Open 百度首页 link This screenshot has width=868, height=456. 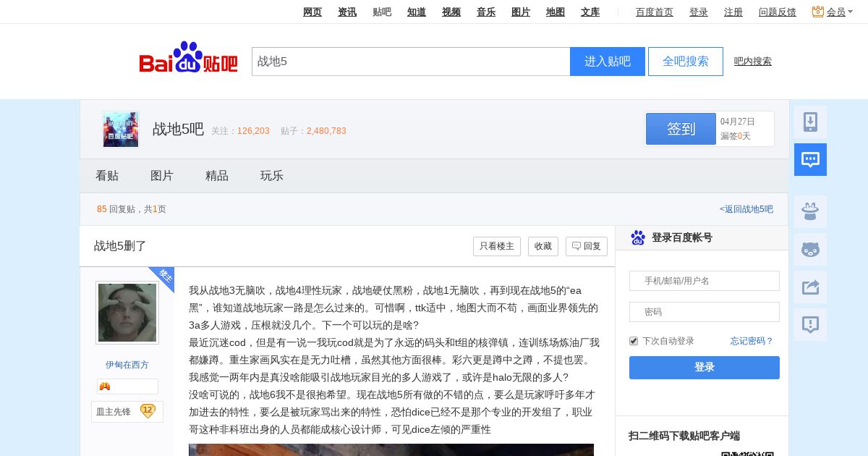tap(655, 12)
